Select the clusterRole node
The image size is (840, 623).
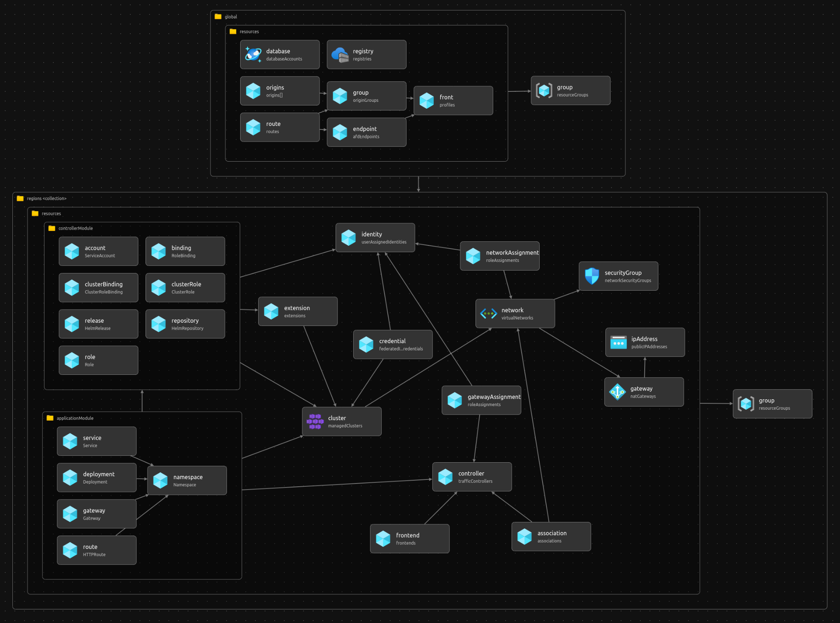(x=185, y=288)
